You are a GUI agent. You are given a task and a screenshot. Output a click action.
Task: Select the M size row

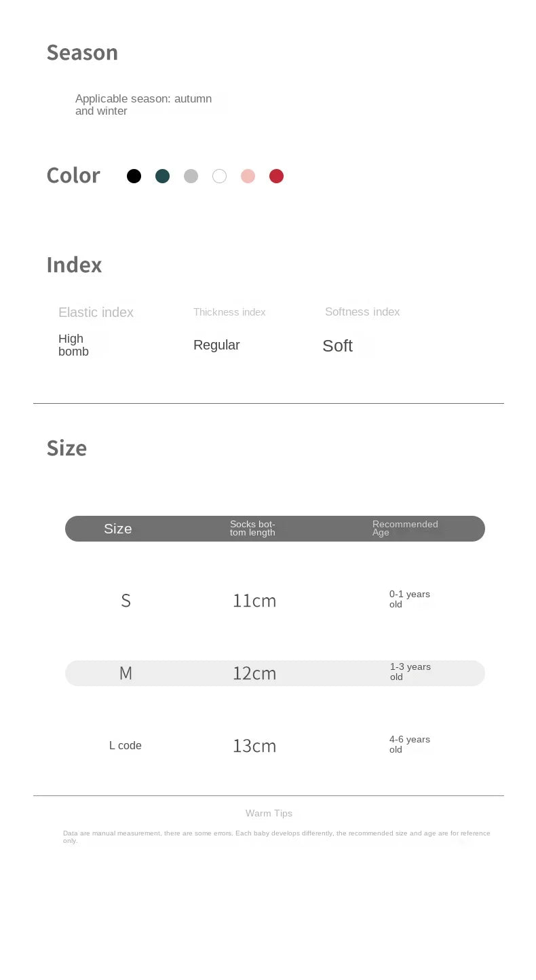pos(126,673)
